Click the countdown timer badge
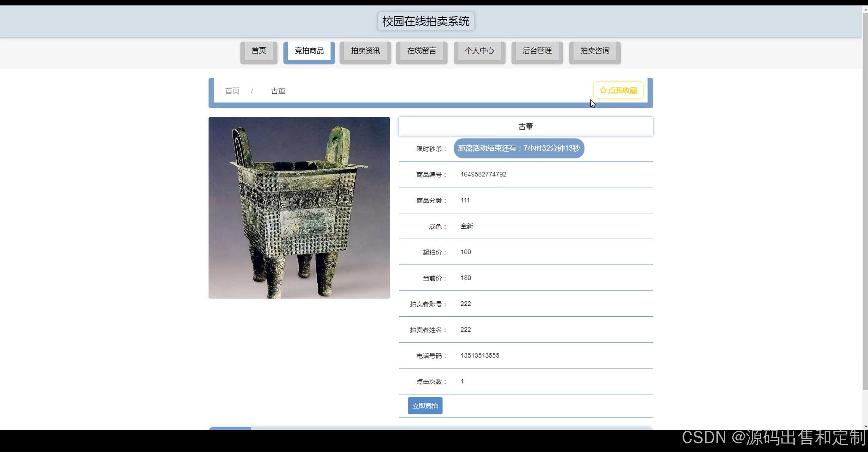Image resolution: width=868 pixels, height=452 pixels. (519, 148)
